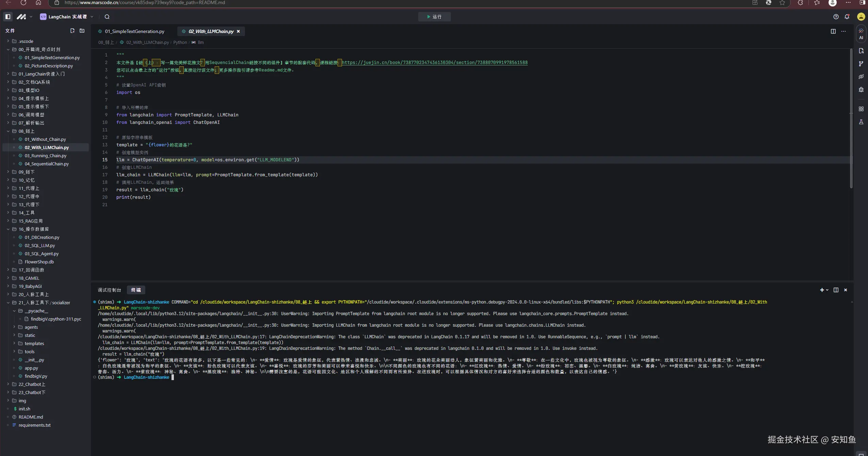
Task: Click the help question mark icon
Action: [x=836, y=17]
